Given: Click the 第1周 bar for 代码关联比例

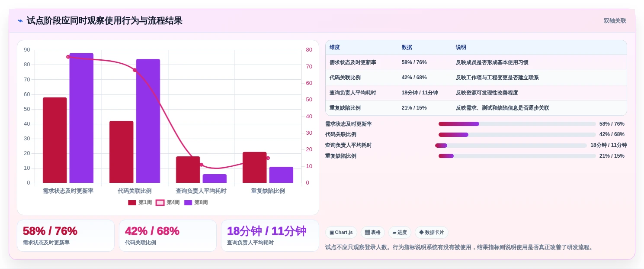Looking at the screenshot, I should [x=122, y=152].
